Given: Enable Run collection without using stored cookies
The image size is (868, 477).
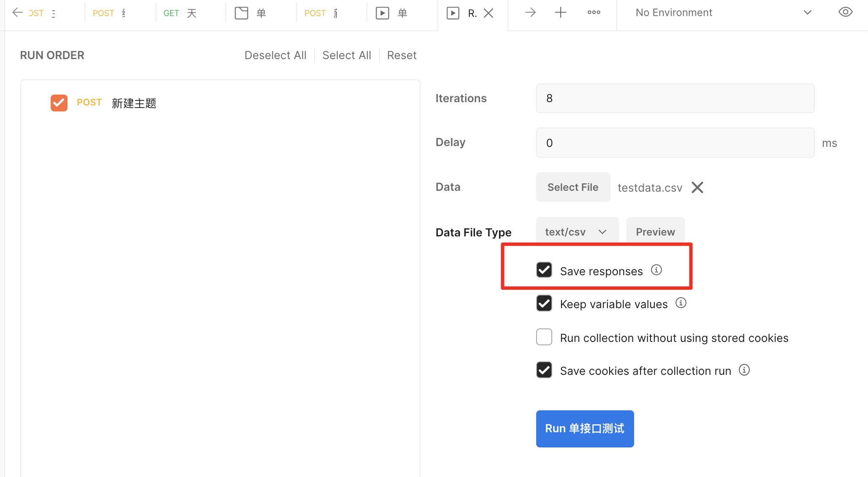Looking at the screenshot, I should [x=544, y=337].
